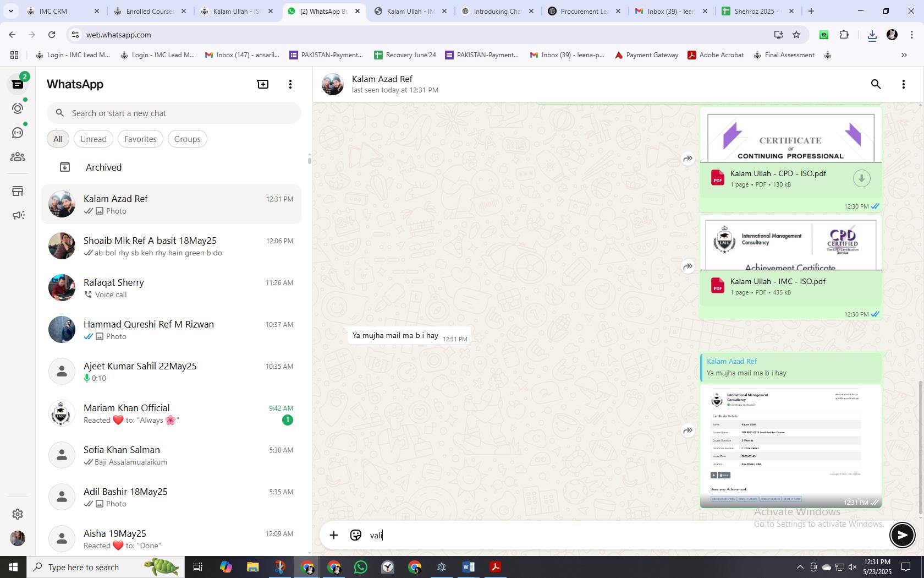
Task: Click quoted reply Ya mujha mail ma b i hay
Action: [x=791, y=367]
